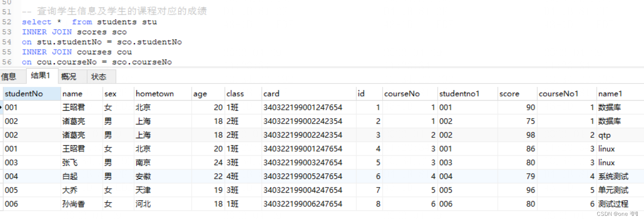
Task: Click the card cell 340322199003247654
Action: [303, 162]
